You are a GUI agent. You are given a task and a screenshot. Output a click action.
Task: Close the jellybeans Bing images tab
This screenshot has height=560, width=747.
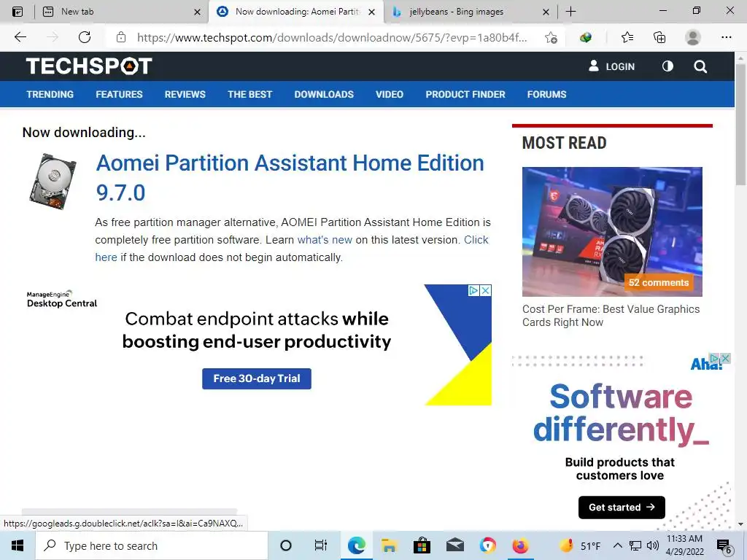pyautogui.click(x=546, y=12)
